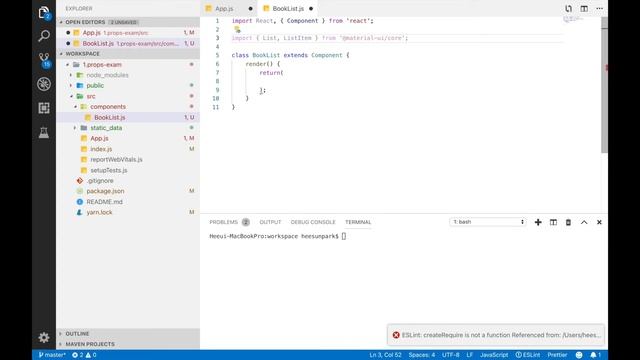Open the bash terminal selector dropdown
Screen dimensions: 640x360
pyautogui.click(x=488, y=222)
